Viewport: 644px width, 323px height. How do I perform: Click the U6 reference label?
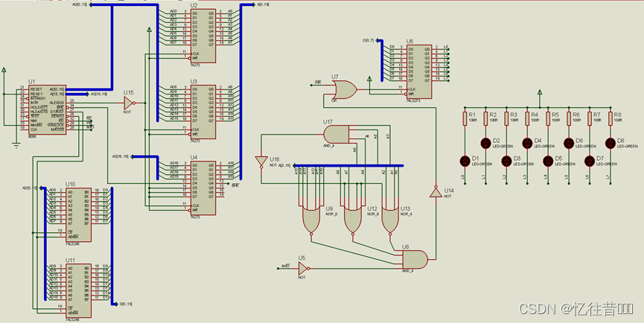tap(410, 42)
